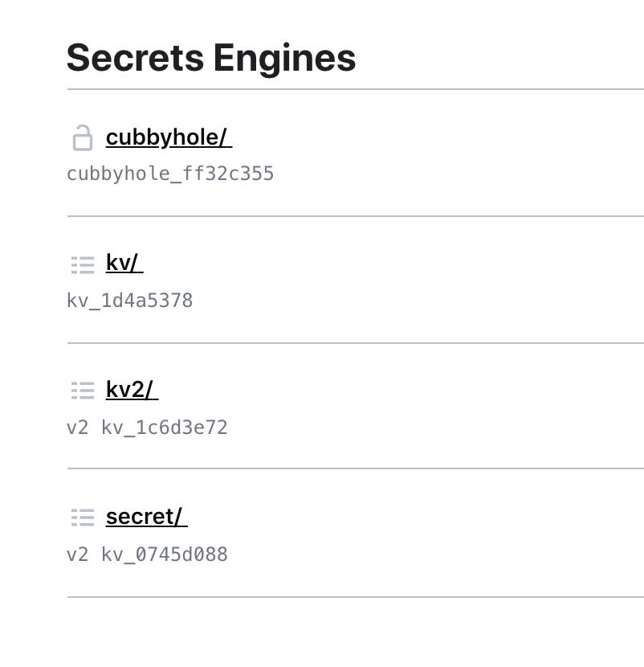Image resolution: width=644 pixels, height=667 pixels.
Task: Open the cubbyhole/ secrets engine
Action: tap(169, 138)
